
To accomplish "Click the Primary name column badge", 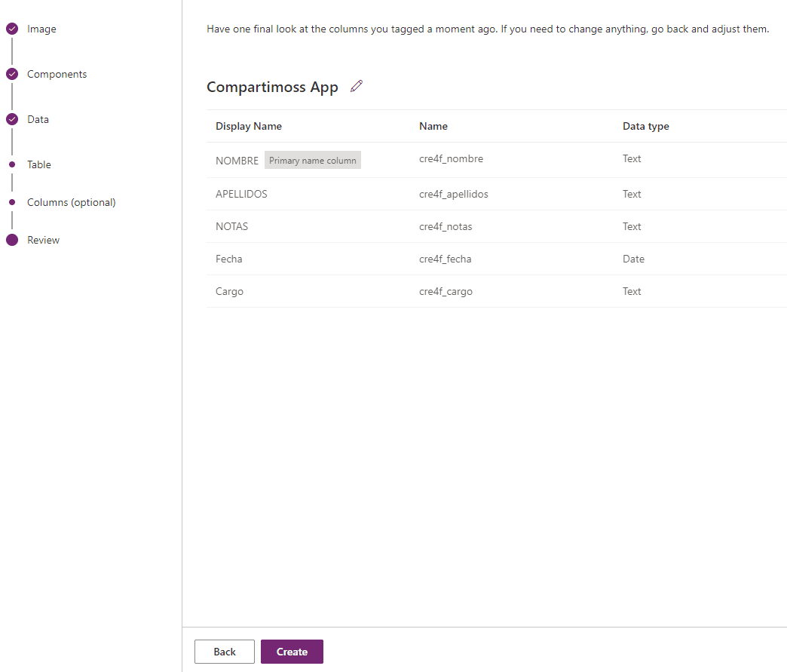I will pos(312,160).
